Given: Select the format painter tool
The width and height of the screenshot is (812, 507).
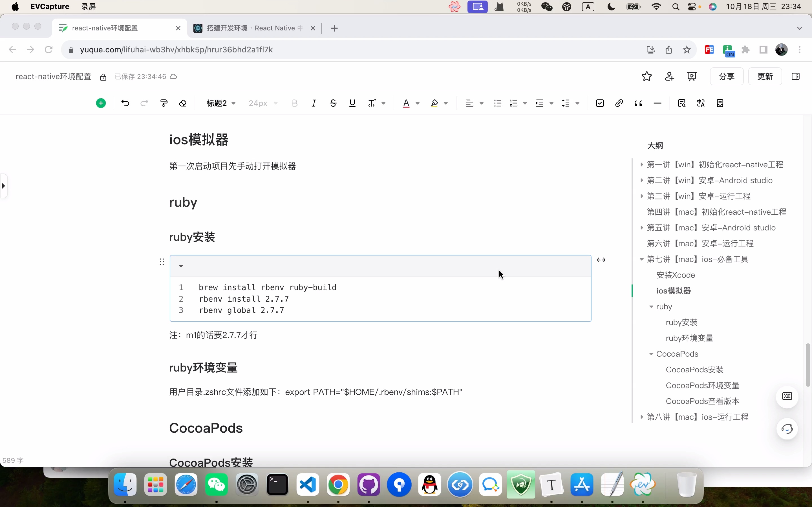Looking at the screenshot, I should coord(164,103).
